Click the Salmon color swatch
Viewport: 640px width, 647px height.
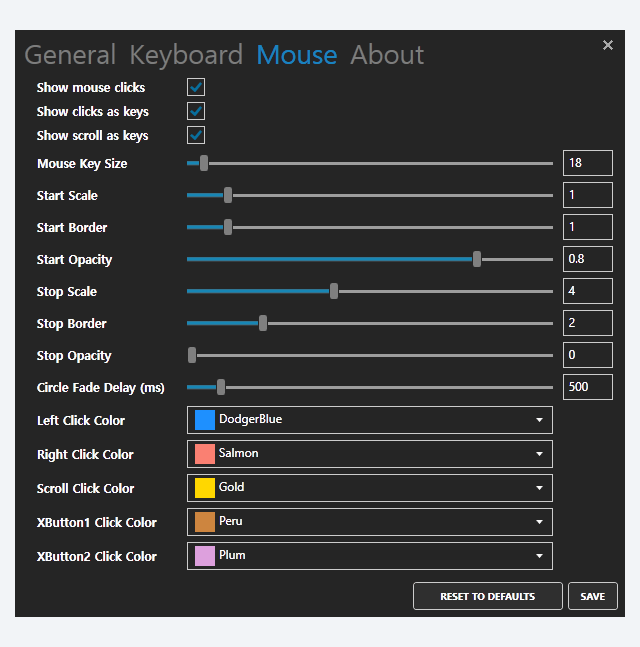[x=205, y=454]
